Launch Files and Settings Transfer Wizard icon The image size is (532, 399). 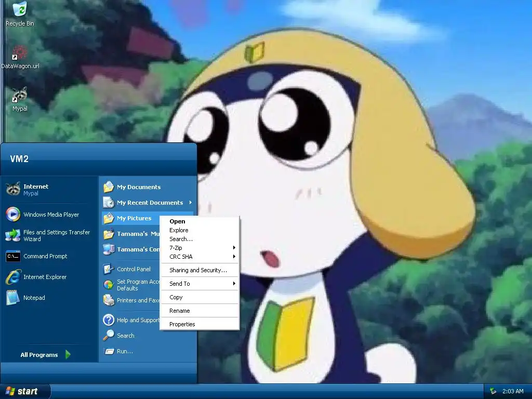pos(13,235)
